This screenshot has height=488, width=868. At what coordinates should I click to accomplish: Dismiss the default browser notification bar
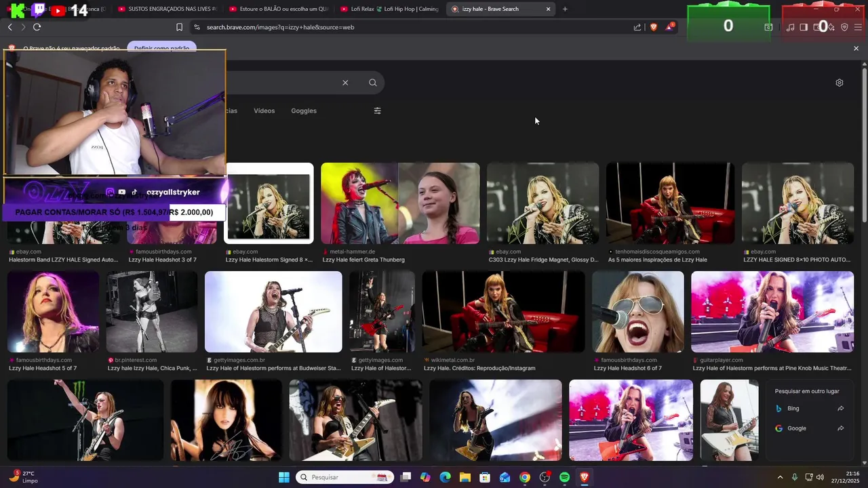coord(856,48)
